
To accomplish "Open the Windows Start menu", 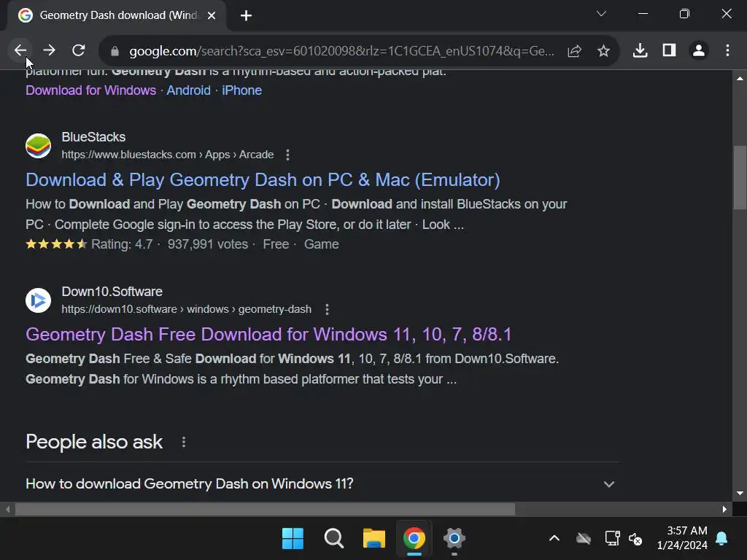I will pyautogui.click(x=293, y=539).
